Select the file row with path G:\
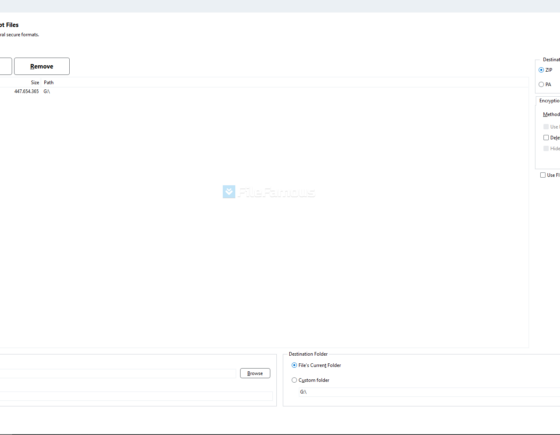 coord(264,91)
